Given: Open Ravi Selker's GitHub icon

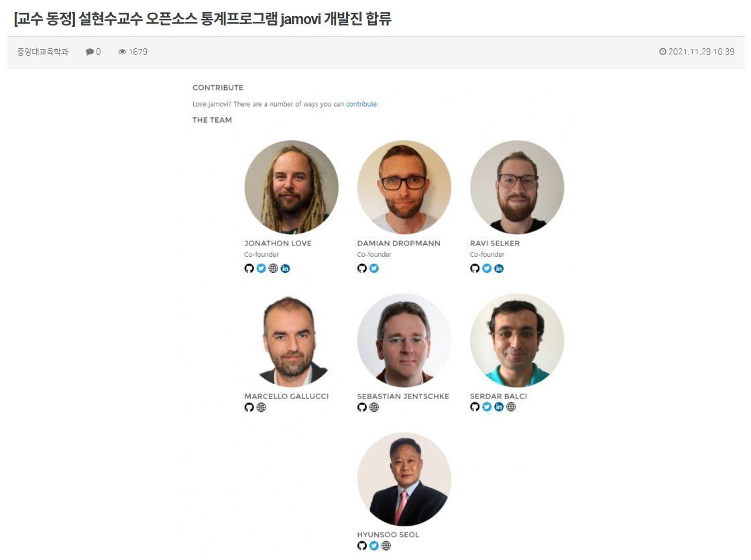Looking at the screenshot, I should pyautogui.click(x=475, y=268).
